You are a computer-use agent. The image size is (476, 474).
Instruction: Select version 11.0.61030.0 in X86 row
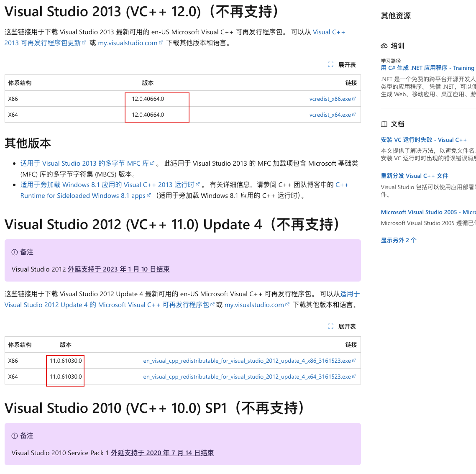tap(66, 361)
